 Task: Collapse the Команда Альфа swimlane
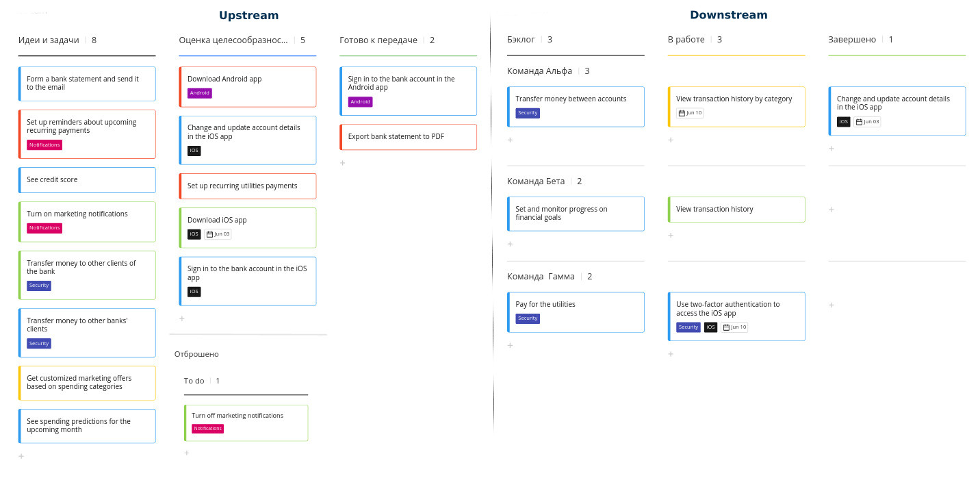(x=535, y=71)
